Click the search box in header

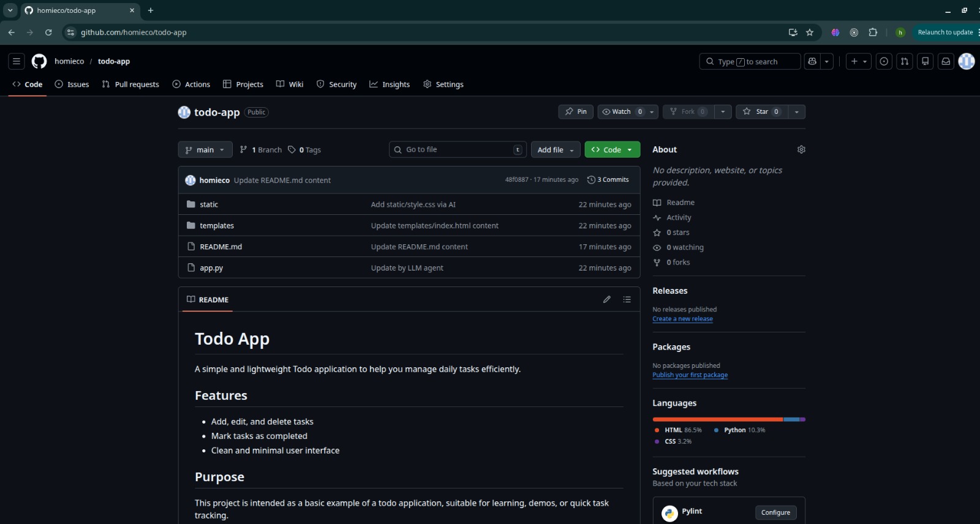tap(750, 61)
